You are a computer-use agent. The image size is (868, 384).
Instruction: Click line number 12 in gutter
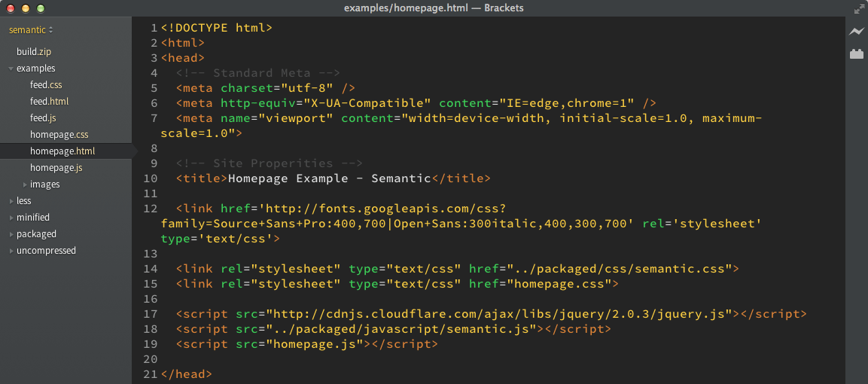point(150,209)
